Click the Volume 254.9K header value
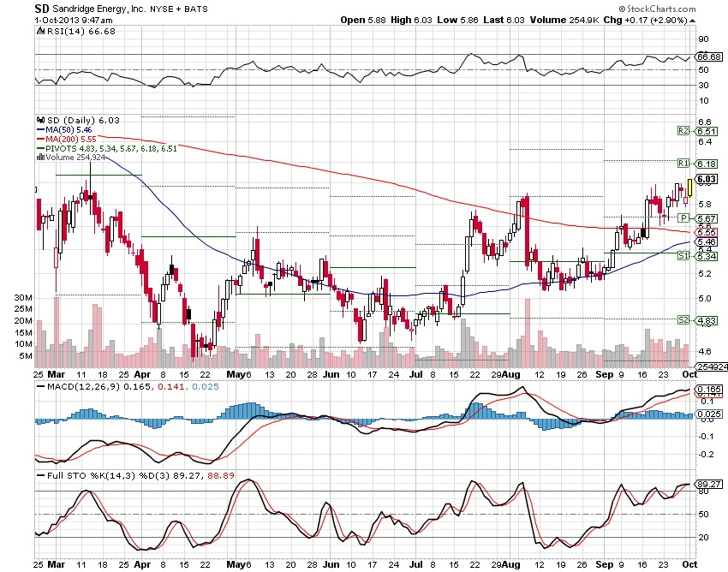Screen dimensions: 728x572 564,20
